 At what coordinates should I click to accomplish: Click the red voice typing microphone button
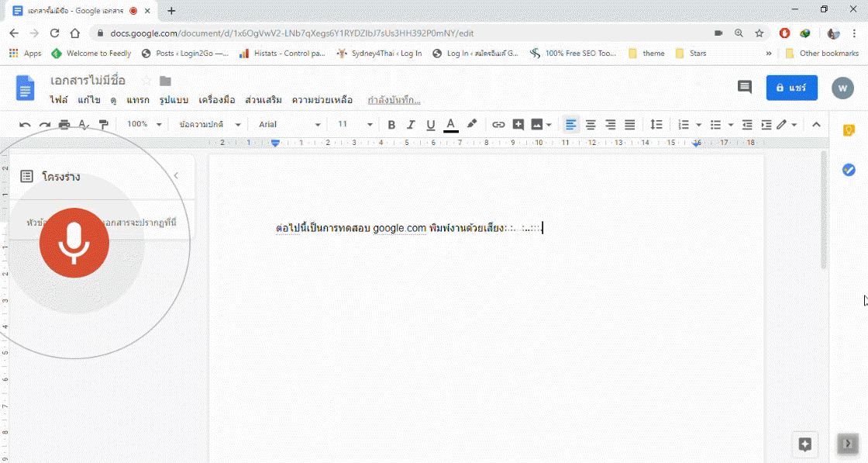click(x=74, y=243)
